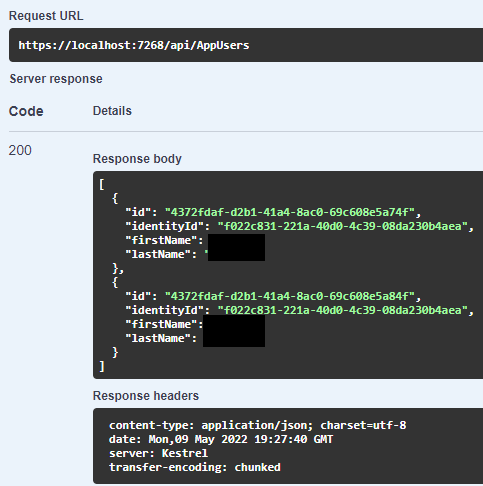Click the "lastName" key in first object
Viewport: 483px width, 486px height.
pyautogui.click(x=158, y=254)
